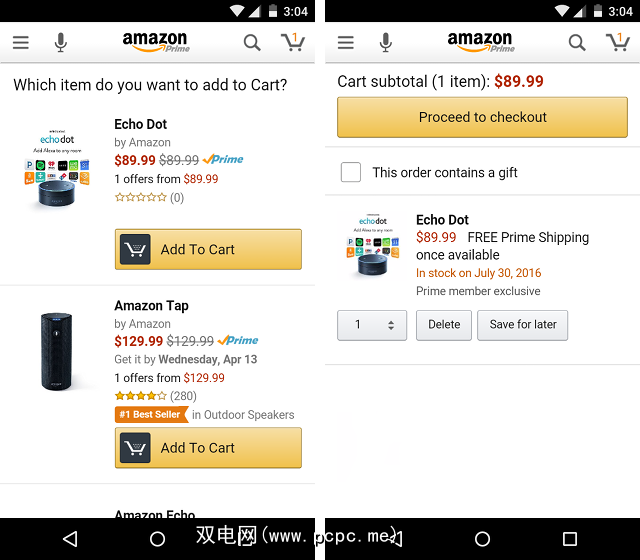640x560 pixels.
Task: Click Save for later button
Action: pos(523,325)
